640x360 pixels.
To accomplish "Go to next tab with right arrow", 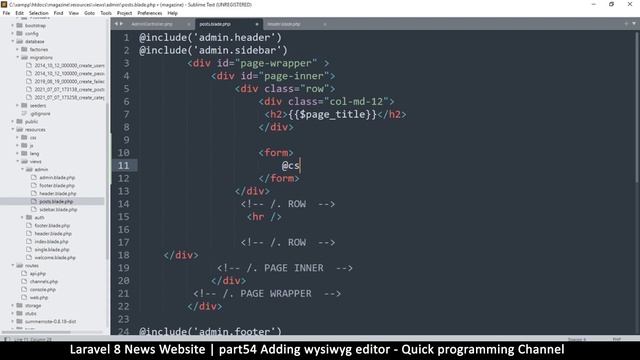I will click(121, 24).
